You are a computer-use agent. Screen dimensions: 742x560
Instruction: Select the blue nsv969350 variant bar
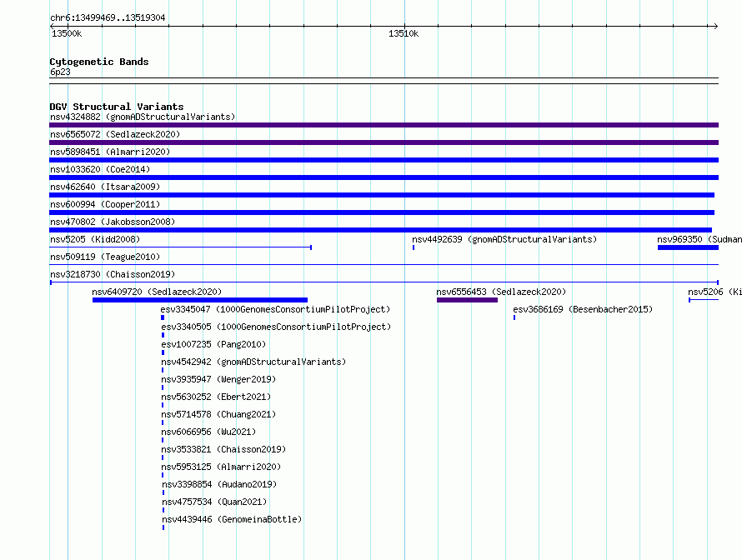pos(688,247)
